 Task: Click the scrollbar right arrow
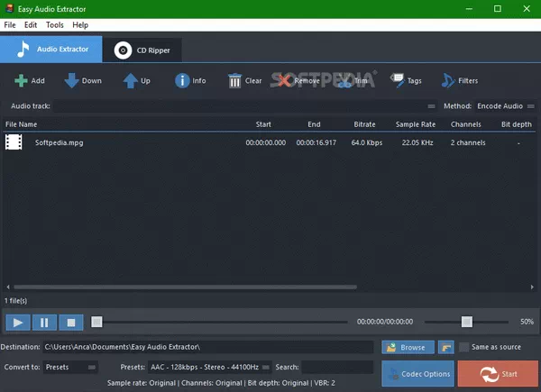coord(532,287)
